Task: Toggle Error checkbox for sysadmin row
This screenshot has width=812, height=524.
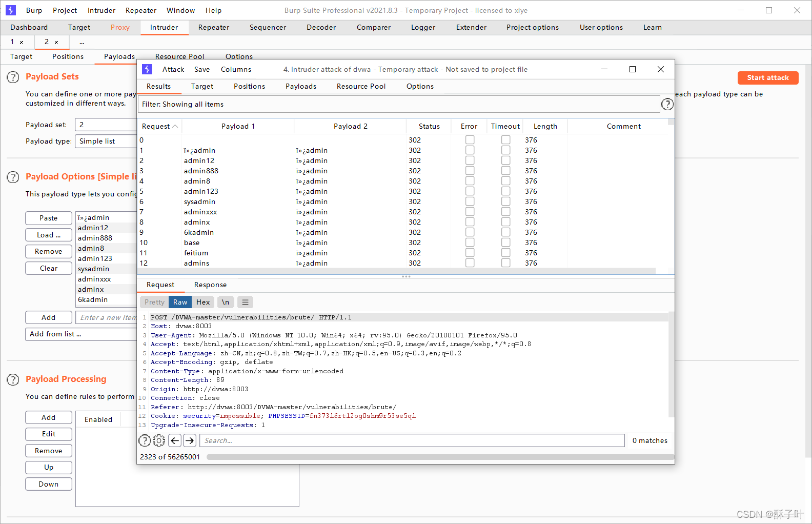Action: pos(470,201)
